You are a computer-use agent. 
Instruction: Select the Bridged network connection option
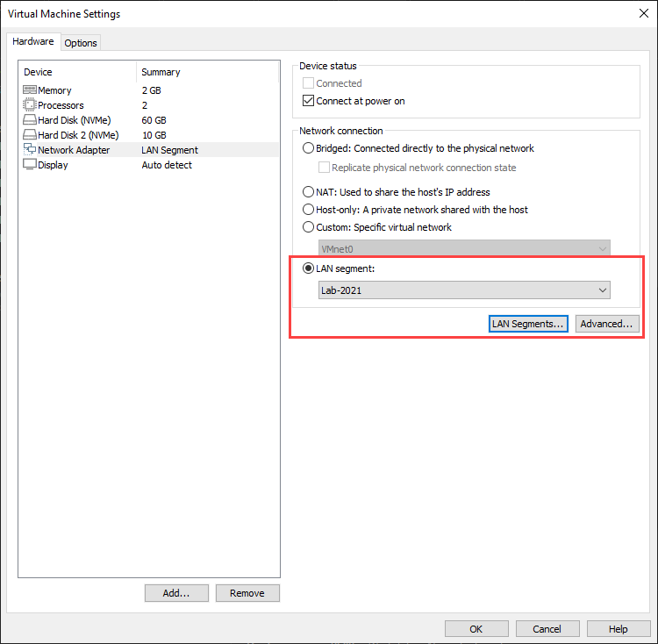308,148
